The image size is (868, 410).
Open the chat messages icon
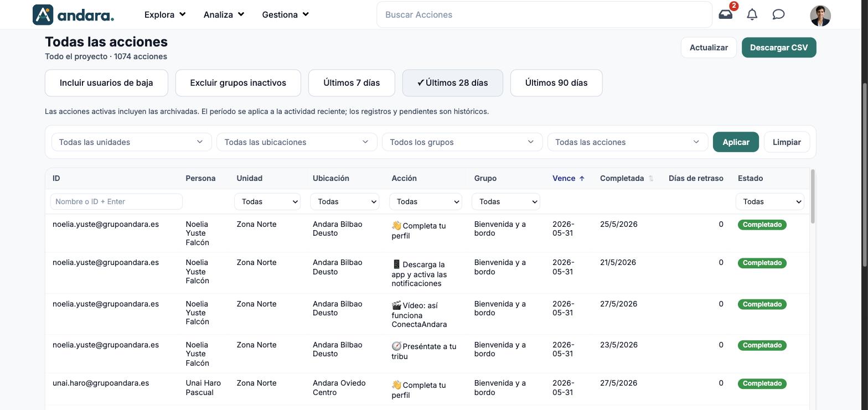[778, 14]
